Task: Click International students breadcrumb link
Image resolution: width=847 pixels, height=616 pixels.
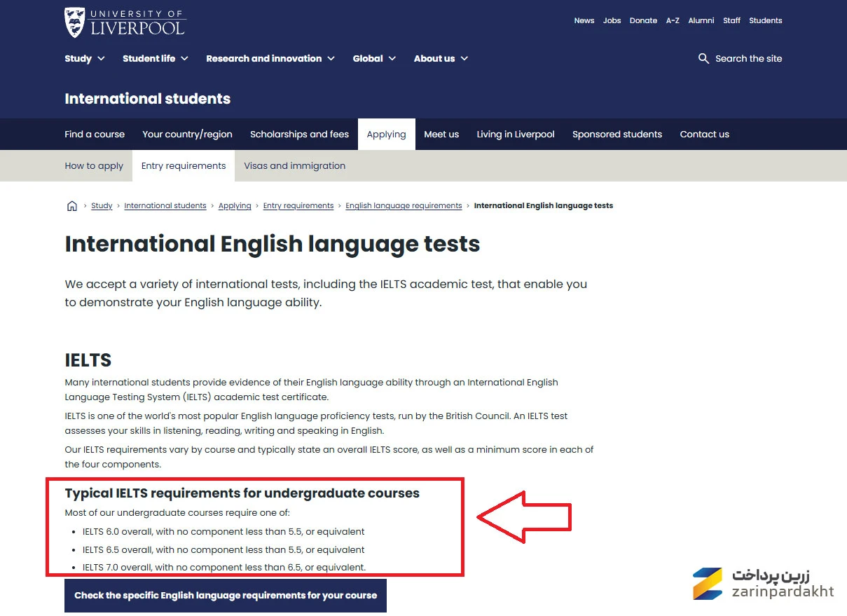Action: [x=165, y=206]
